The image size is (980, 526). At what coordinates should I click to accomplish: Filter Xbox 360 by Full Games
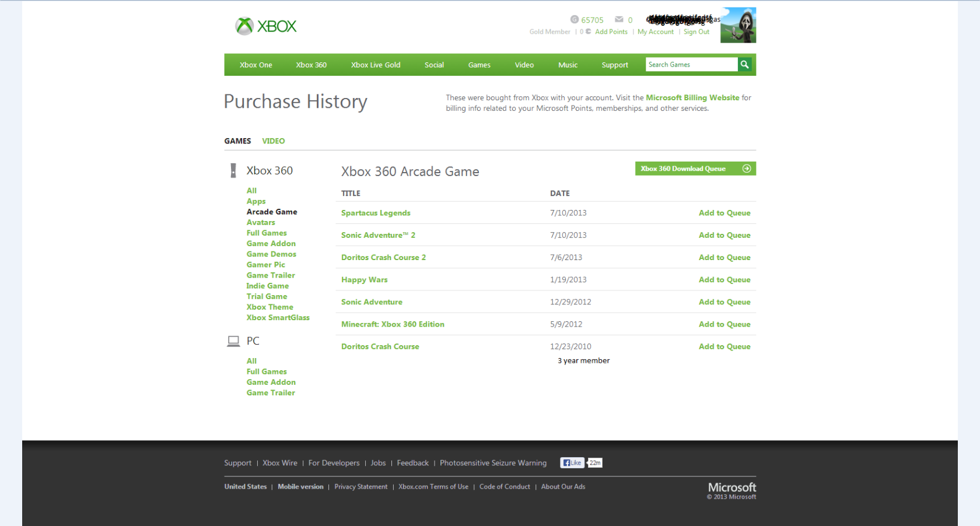click(267, 233)
